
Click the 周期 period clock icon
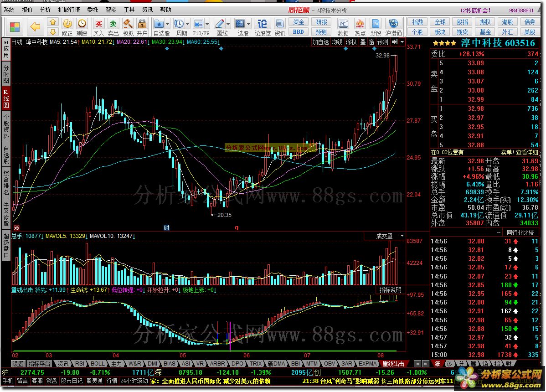click(179, 24)
